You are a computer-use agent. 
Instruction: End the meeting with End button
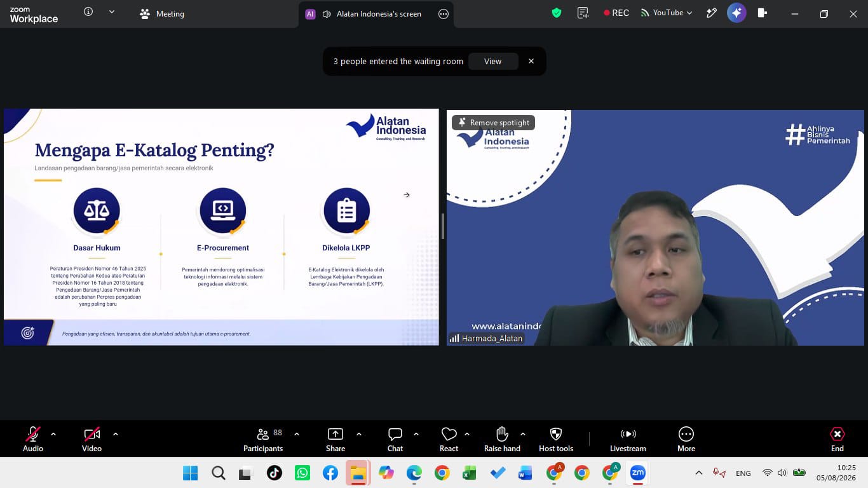tap(837, 439)
